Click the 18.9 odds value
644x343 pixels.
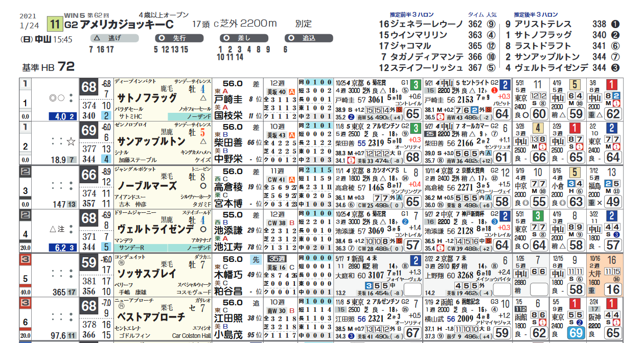click(58, 160)
